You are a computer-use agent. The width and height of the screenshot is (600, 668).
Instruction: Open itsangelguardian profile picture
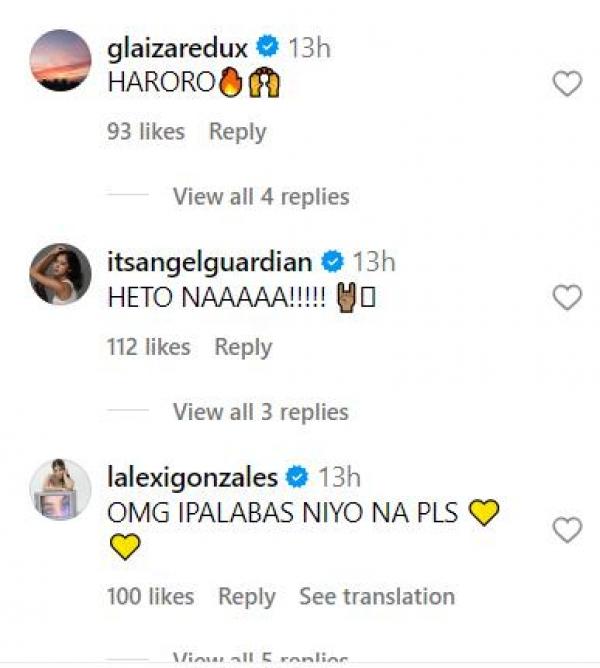pos(60,274)
